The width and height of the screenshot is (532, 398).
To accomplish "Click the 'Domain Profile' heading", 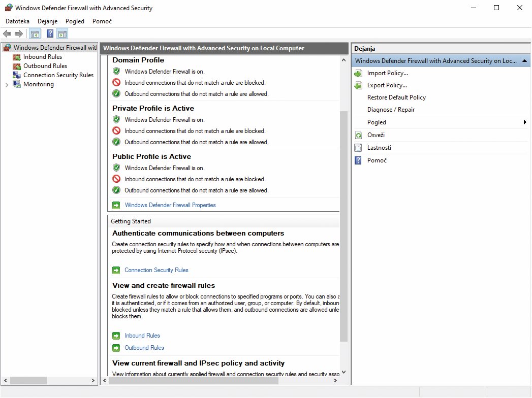I will pos(138,60).
